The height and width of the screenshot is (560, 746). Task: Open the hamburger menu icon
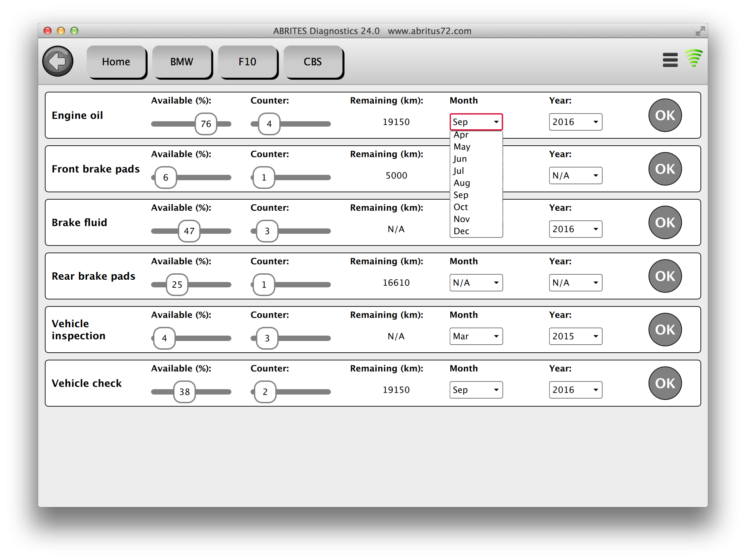(670, 60)
